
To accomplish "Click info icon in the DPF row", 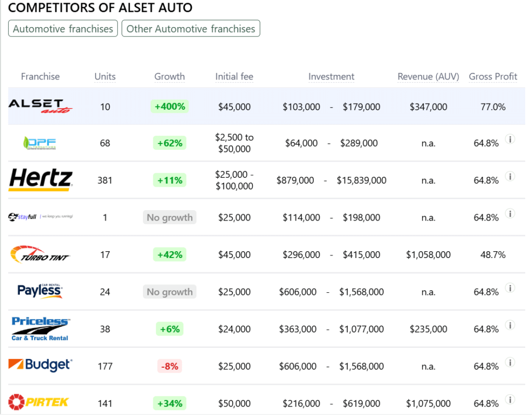I will pos(510,139).
